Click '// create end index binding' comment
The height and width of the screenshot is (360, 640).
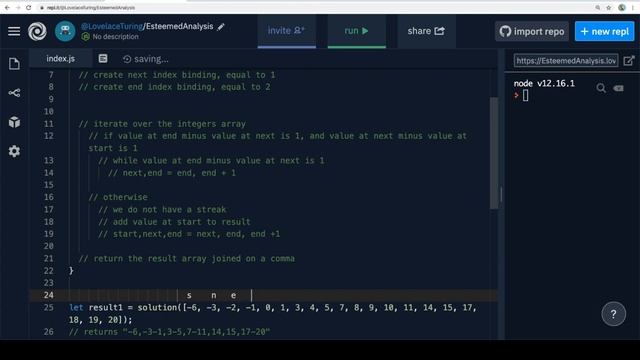pyautogui.click(x=174, y=87)
